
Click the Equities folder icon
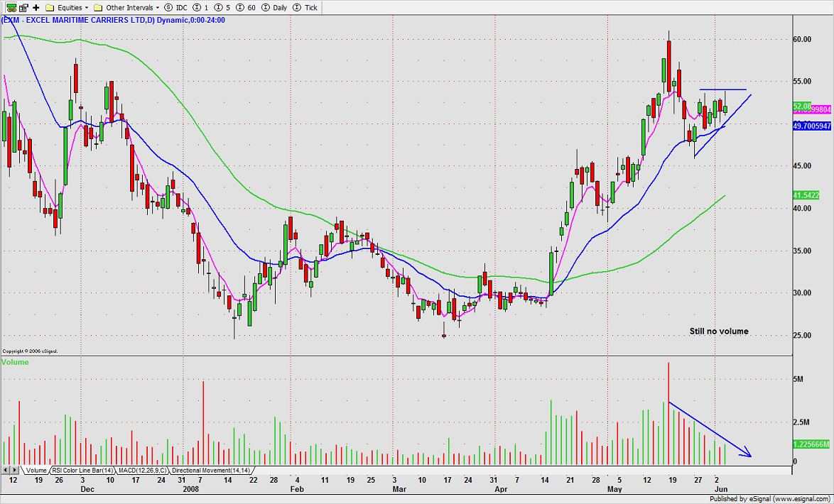pyautogui.click(x=50, y=7)
